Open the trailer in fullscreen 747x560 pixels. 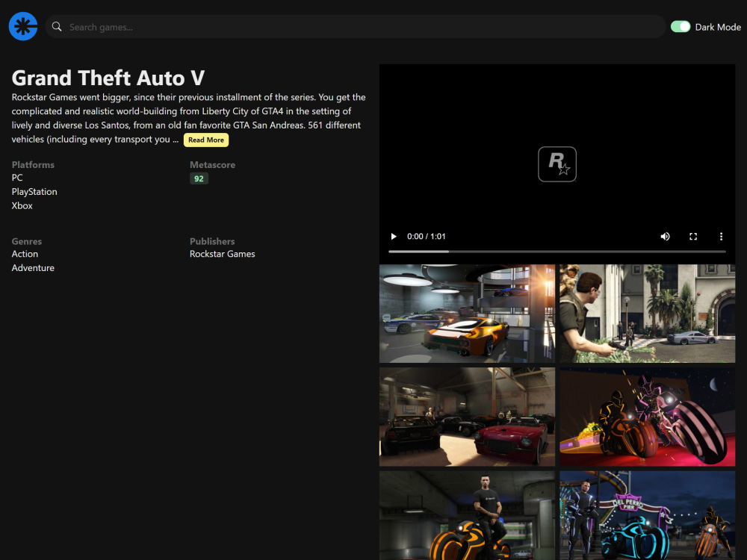pos(693,236)
